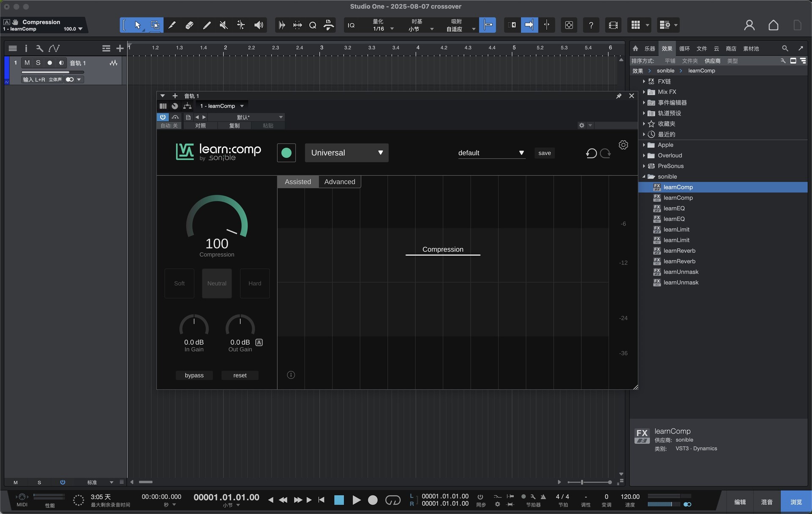This screenshot has width=812, height=514.
Task: Arm record on track 音轨 1
Action: 49,63
